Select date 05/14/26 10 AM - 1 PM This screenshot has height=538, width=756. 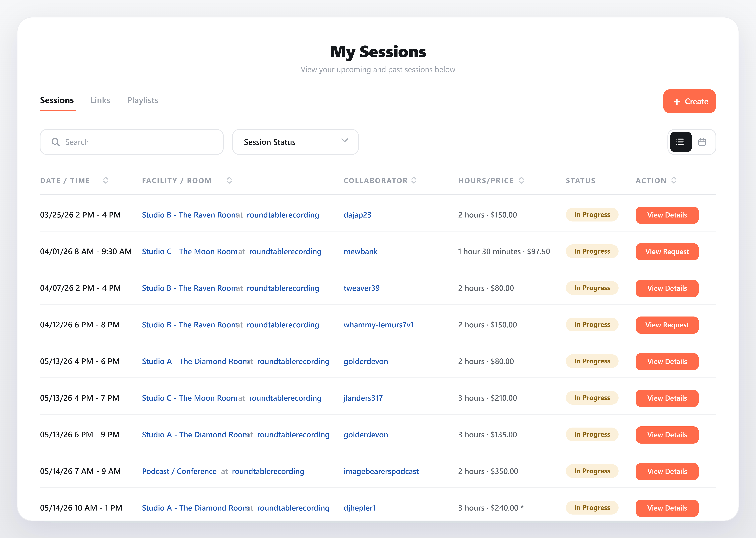(x=81, y=508)
